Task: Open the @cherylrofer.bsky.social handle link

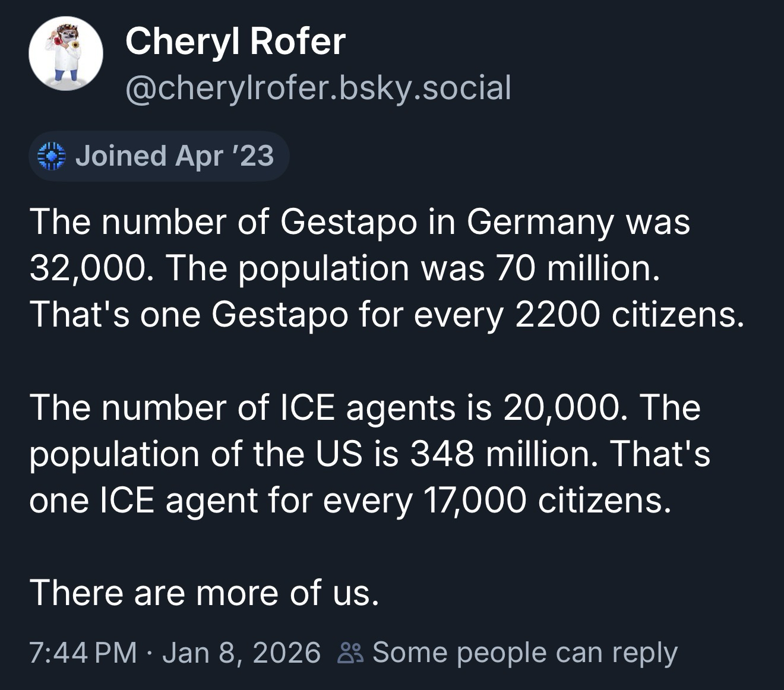Action: (x=318, y=88)
